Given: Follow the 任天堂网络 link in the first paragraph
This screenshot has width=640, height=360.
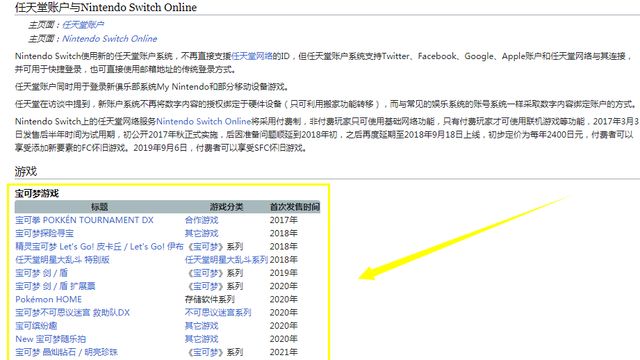Looking at the screenshot, I should pyautogui.click(x=252, y=56).
